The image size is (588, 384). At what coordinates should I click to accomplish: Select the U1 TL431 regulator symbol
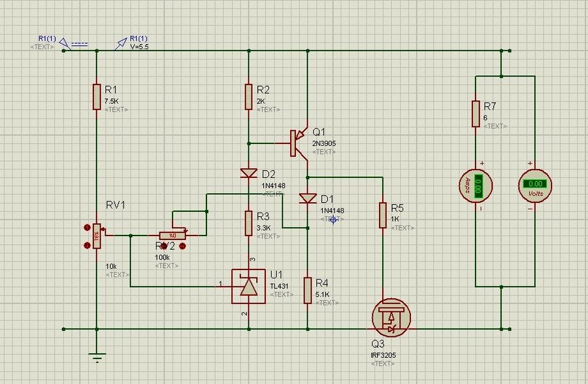point(248,286)
